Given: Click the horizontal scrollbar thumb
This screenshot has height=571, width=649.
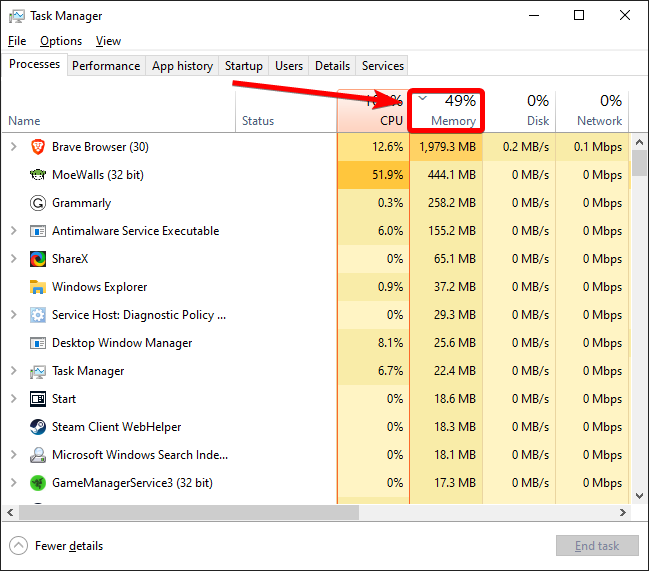Looking at the screenshot, I should tap(189, 513).
